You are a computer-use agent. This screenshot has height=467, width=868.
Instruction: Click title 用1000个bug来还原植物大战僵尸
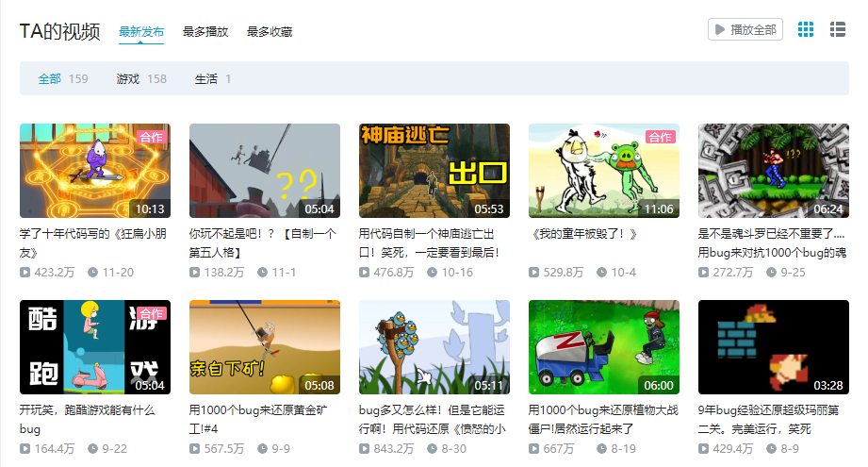click(603, 420)
